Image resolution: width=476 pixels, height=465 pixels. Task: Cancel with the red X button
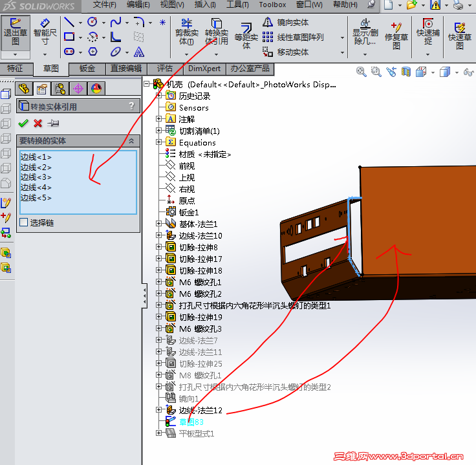(x=38, y=124)
